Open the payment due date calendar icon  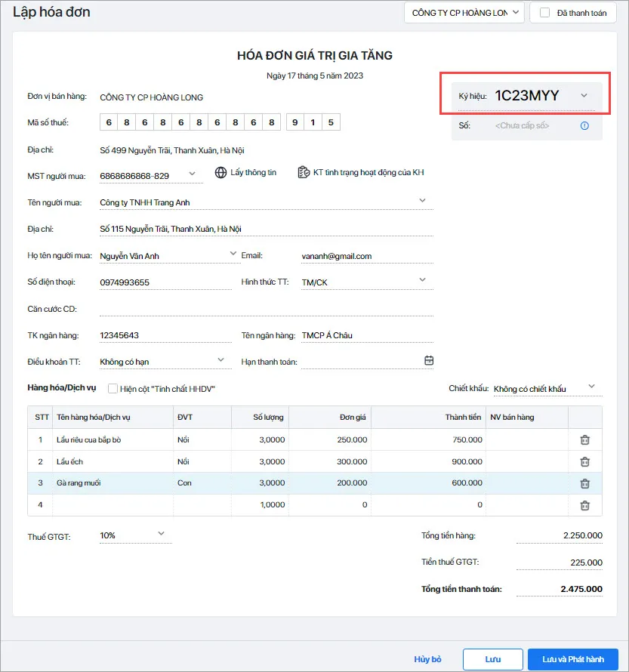click(x=428, y=360)
